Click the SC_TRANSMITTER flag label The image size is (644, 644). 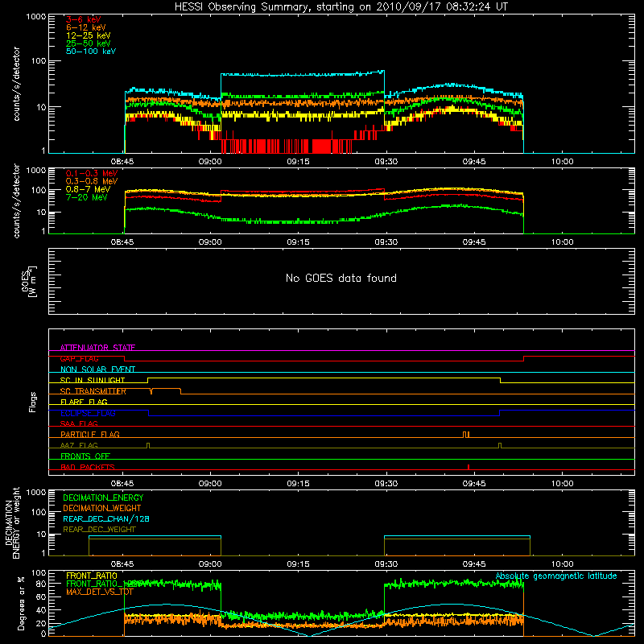click(x=93, y=391)
